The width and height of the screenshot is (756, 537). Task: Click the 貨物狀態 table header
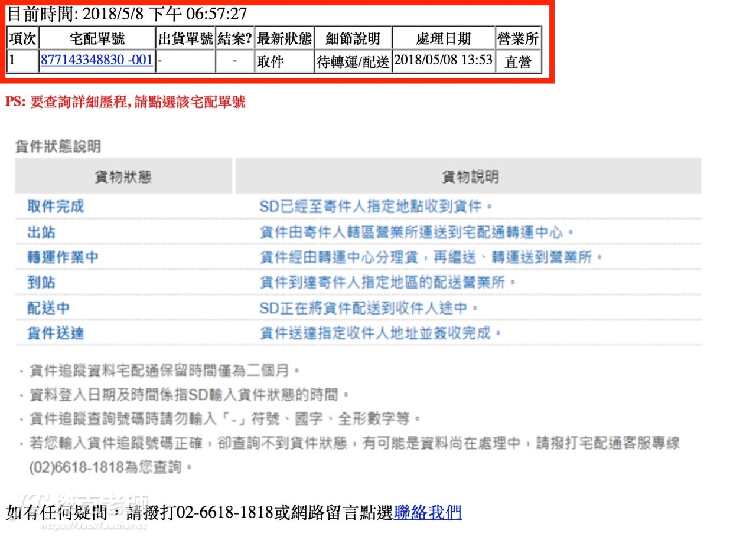coord(123,176)
